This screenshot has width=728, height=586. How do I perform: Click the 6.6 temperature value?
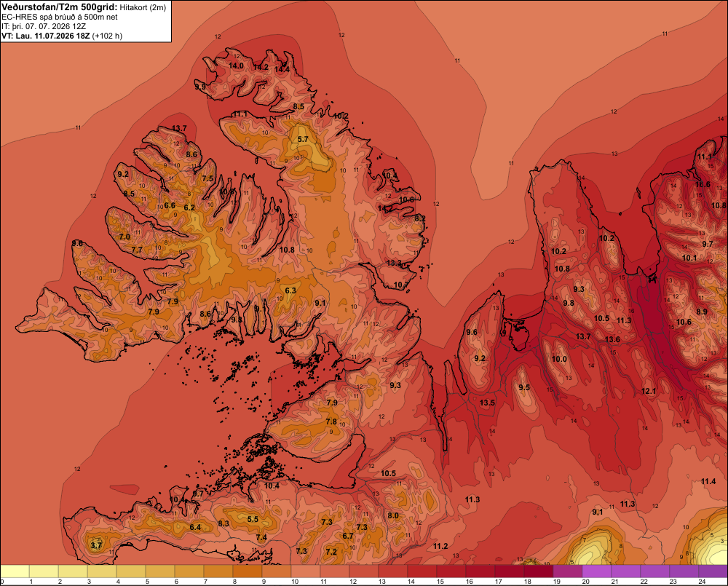click(x=170, y=205)
